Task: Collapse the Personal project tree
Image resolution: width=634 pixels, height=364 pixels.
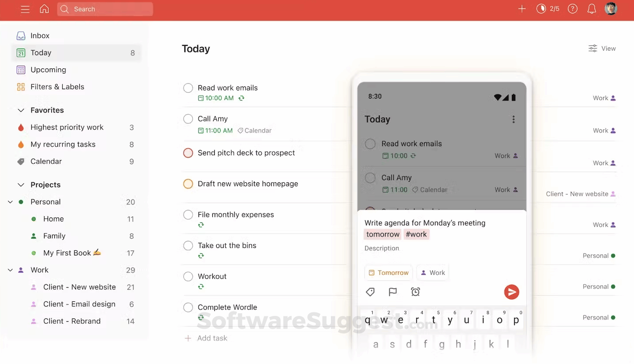Action: 10,202
